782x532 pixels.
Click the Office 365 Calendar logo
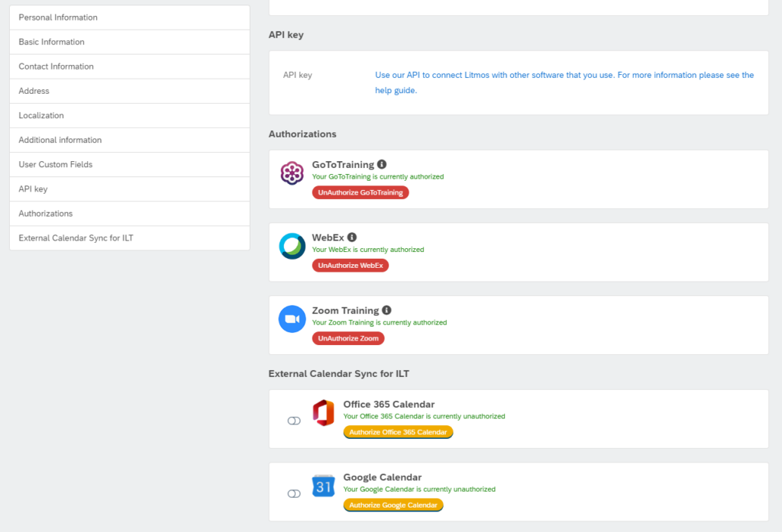323,413
